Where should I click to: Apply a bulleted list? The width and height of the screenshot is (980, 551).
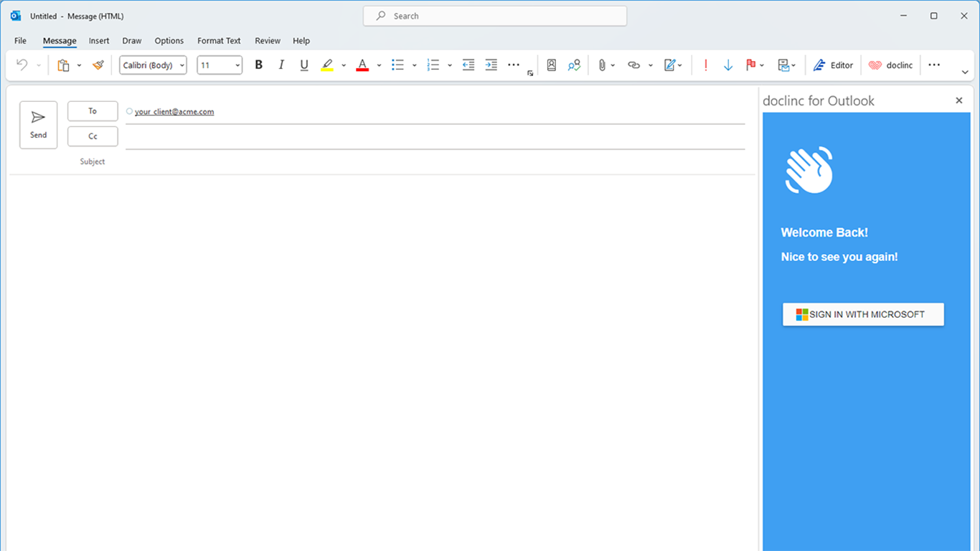click(x=397, y=65)
